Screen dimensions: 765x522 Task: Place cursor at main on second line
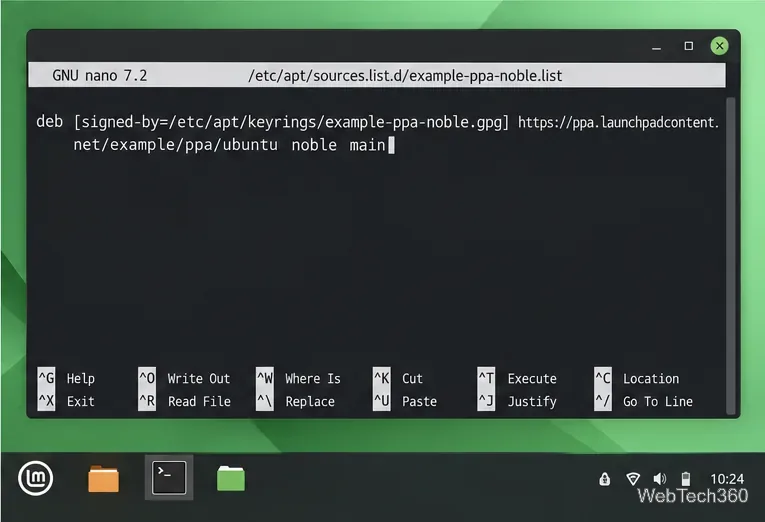click(367, 145)
